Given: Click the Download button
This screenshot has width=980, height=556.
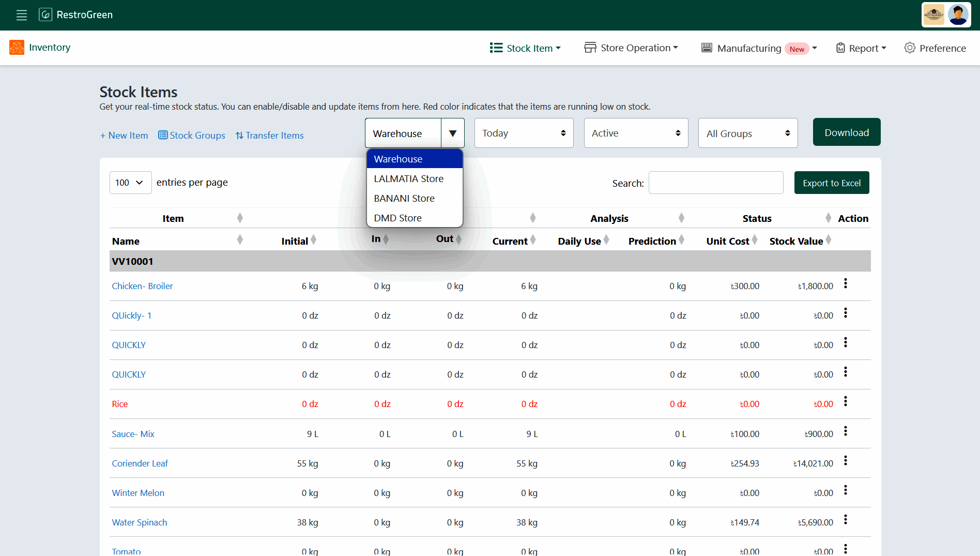Looking at the screenshot, I should click(846, 132).
